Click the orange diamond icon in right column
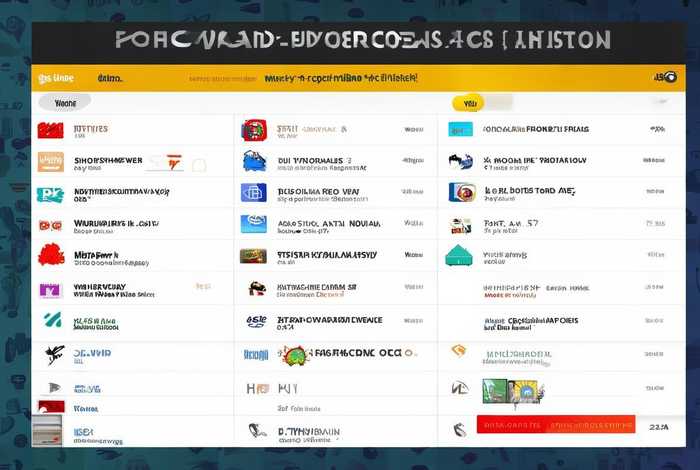 [458, 350]
